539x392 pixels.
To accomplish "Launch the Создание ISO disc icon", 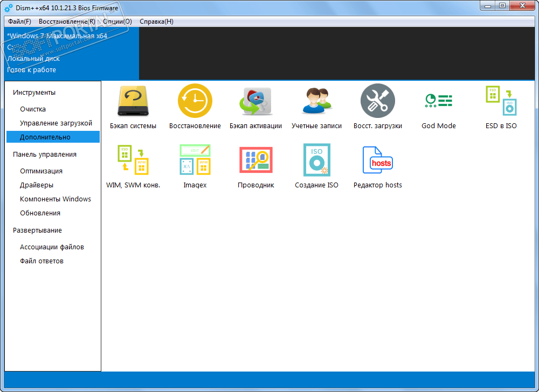I will [x=316, y=159].
